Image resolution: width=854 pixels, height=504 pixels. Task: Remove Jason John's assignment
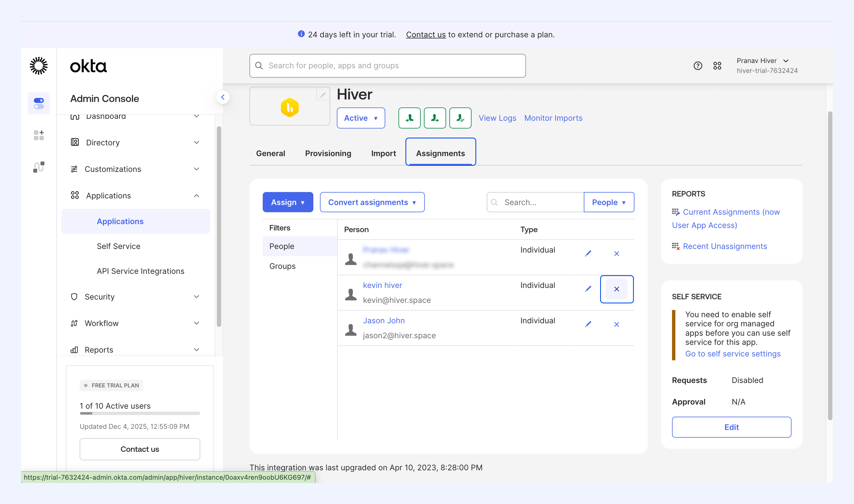617,324
